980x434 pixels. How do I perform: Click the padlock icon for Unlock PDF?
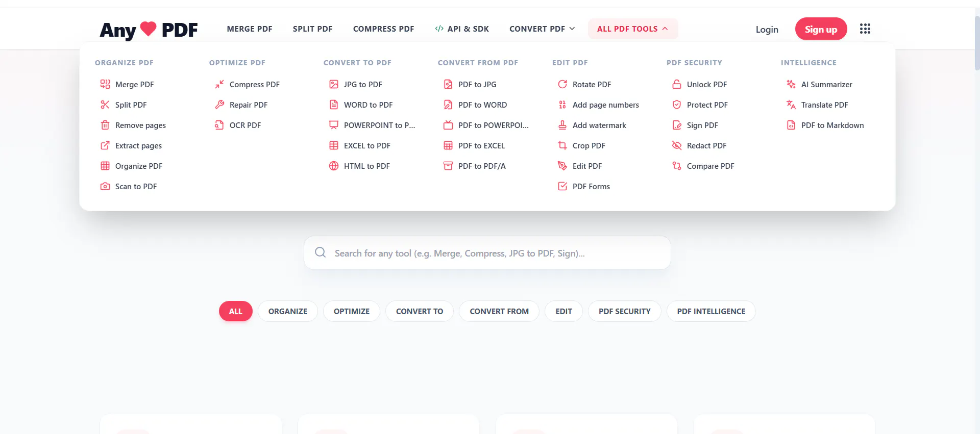click(x=677, y=84)
